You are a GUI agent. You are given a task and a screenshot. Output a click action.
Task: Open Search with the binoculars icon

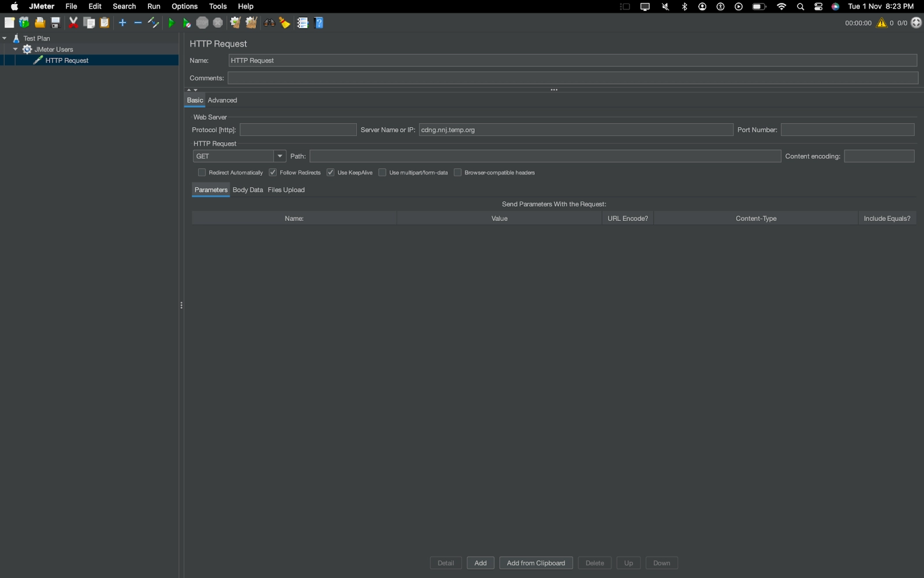[269, 23]
